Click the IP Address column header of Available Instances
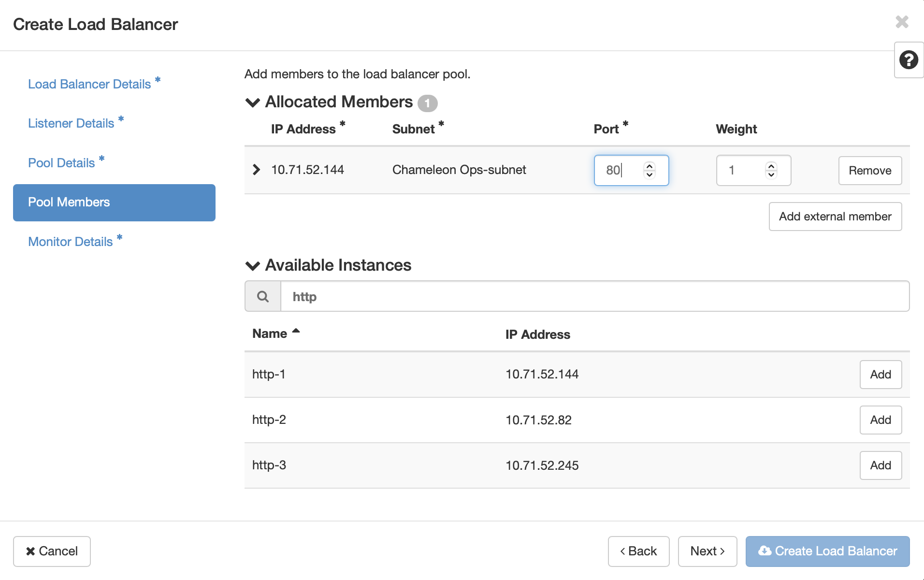This screenshot has height=580, width=924. (538, 334)
